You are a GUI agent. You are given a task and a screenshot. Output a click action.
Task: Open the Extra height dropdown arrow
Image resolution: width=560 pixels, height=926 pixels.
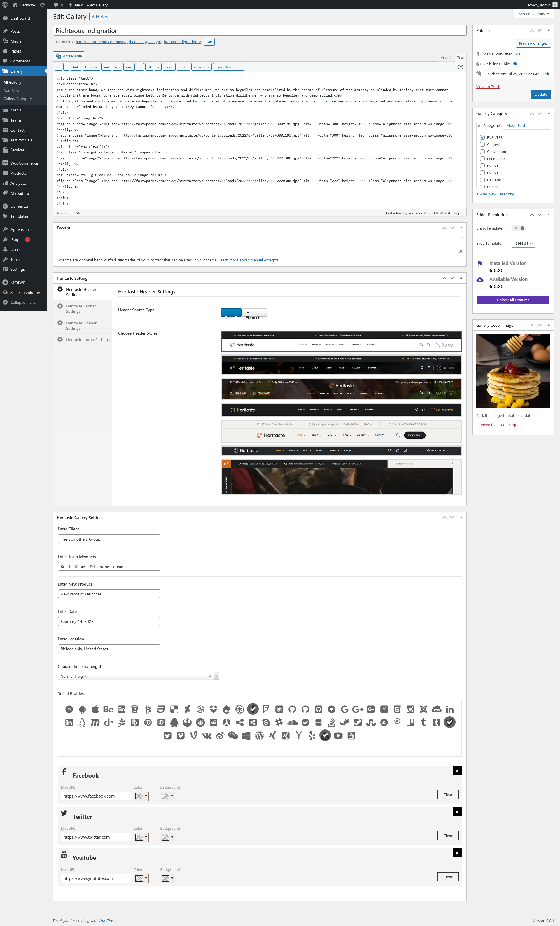click(216, 676)
